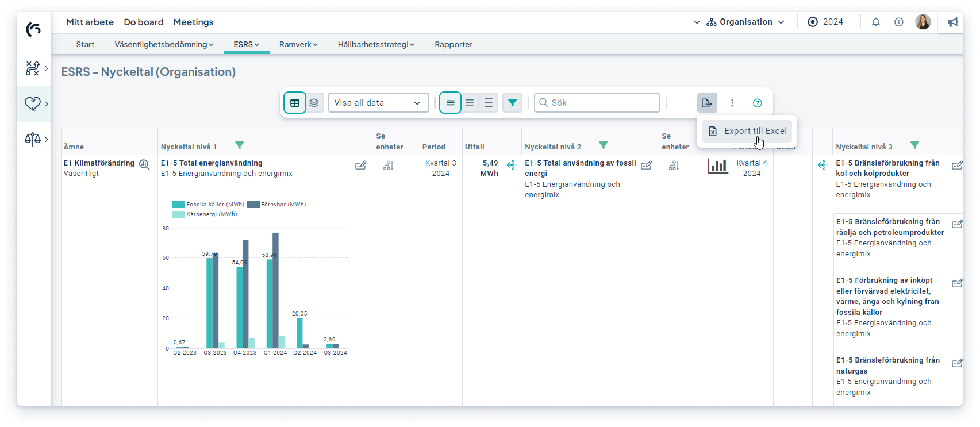Open Mitt arbete

tap(90, 22)
